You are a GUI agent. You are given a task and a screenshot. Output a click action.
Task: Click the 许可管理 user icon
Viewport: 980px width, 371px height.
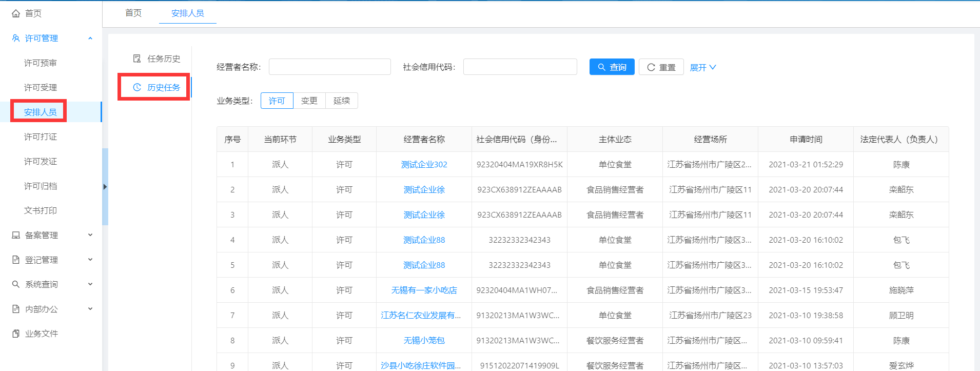16,38
